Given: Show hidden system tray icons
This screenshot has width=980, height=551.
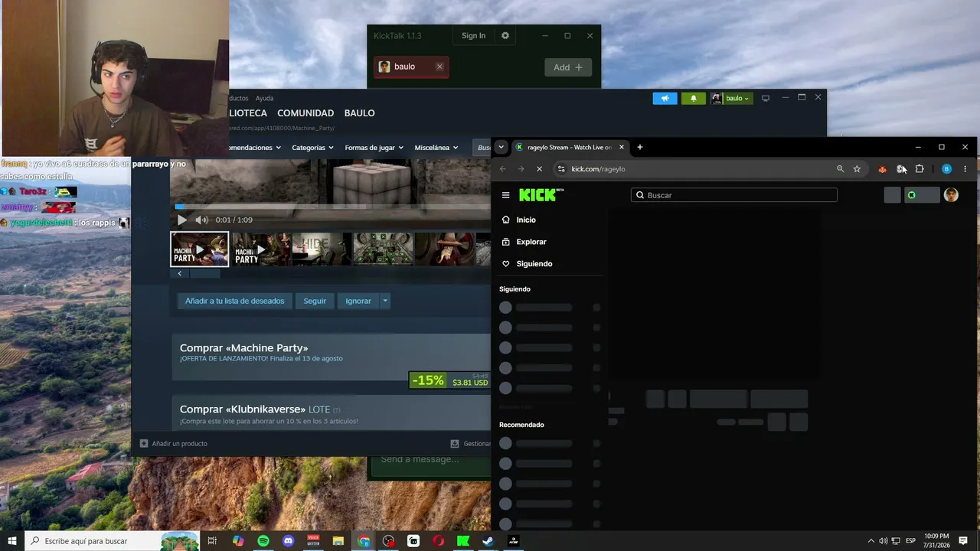Looking at the screenshot, I should point(871,541).
